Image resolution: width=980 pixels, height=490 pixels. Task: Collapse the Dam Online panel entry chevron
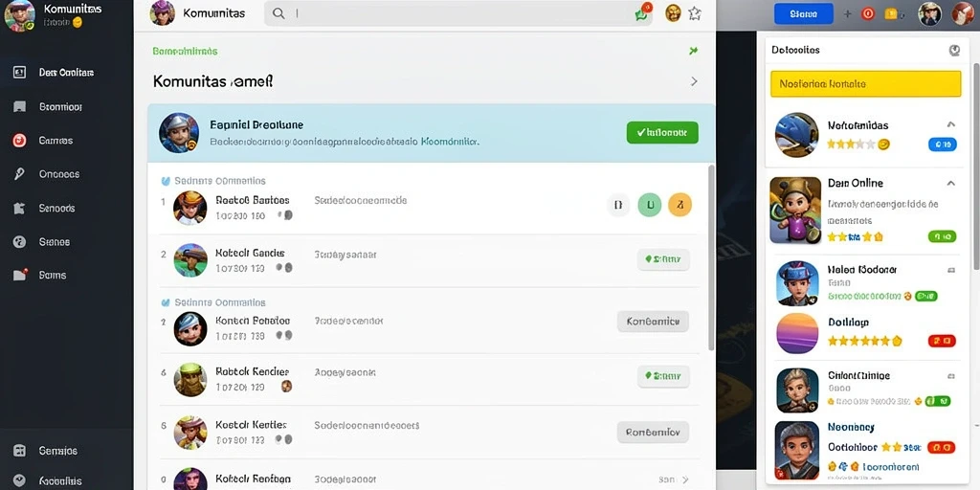coord(950,184)
